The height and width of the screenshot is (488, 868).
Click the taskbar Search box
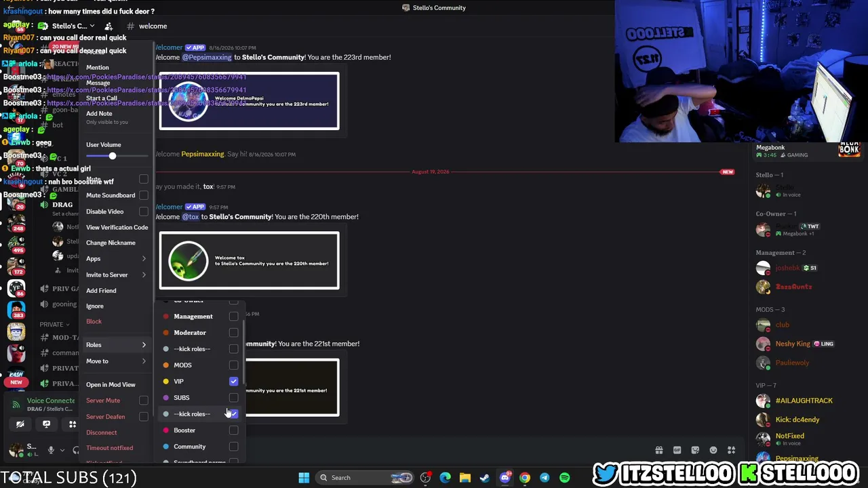(366, 478)
